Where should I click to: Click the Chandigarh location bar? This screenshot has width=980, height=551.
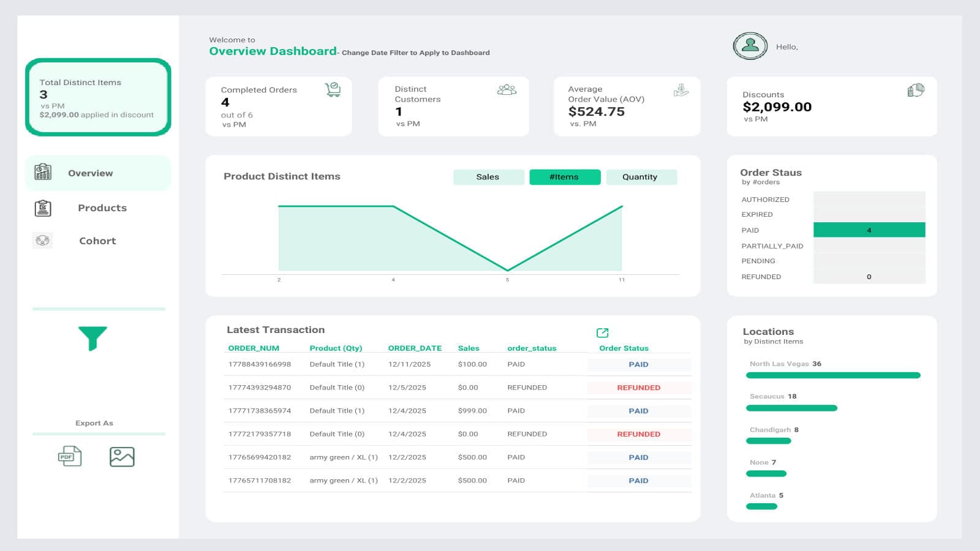(769, 441)
